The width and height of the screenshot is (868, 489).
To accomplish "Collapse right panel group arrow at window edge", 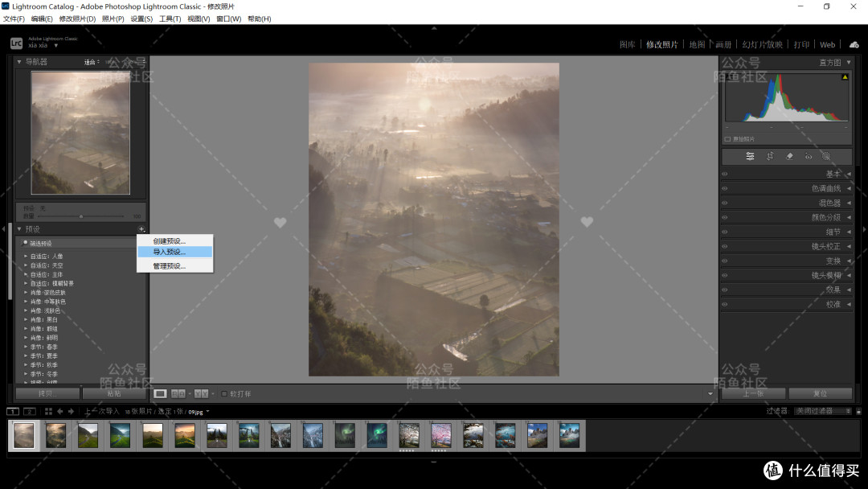I will point(864,228).
